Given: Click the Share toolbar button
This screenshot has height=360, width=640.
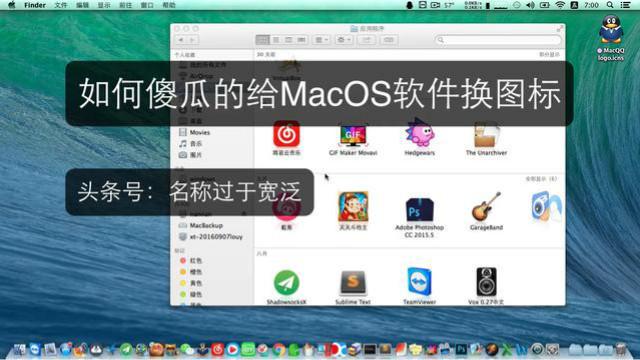Looking at the screenshot, I should (x=367, y=40).
